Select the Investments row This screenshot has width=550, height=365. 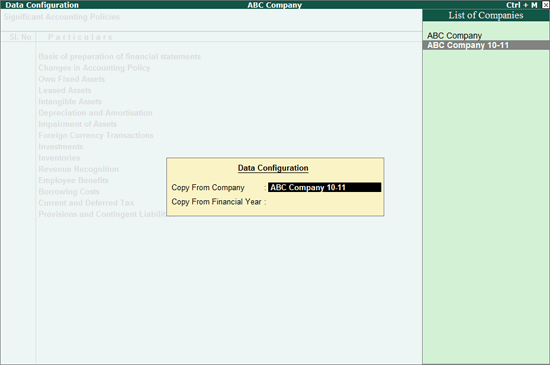(61, 146)
